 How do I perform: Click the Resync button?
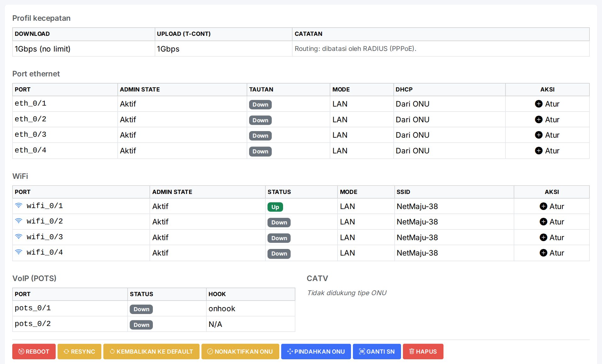[79, 351]
